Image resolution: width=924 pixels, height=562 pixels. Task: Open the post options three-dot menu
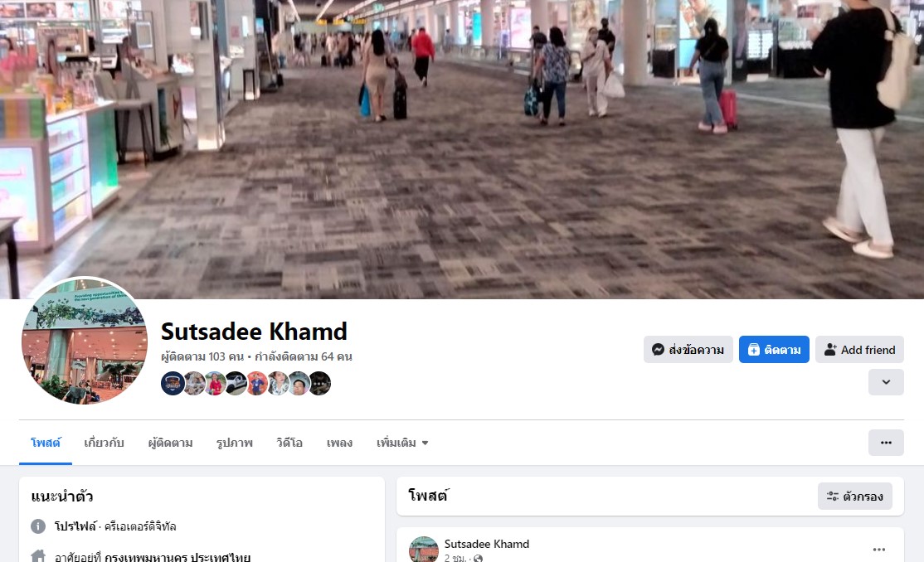(x=878, y=550)
